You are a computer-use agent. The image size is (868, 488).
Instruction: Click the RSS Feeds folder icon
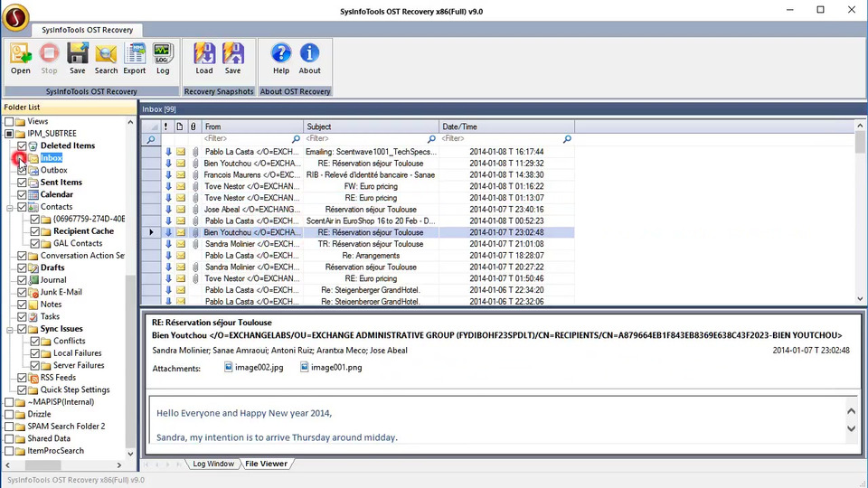[33, 378]
